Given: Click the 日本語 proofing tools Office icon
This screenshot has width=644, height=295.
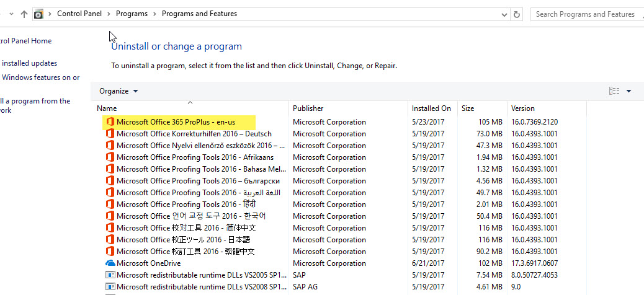Looking at the screenshot, I should [110, 240].
